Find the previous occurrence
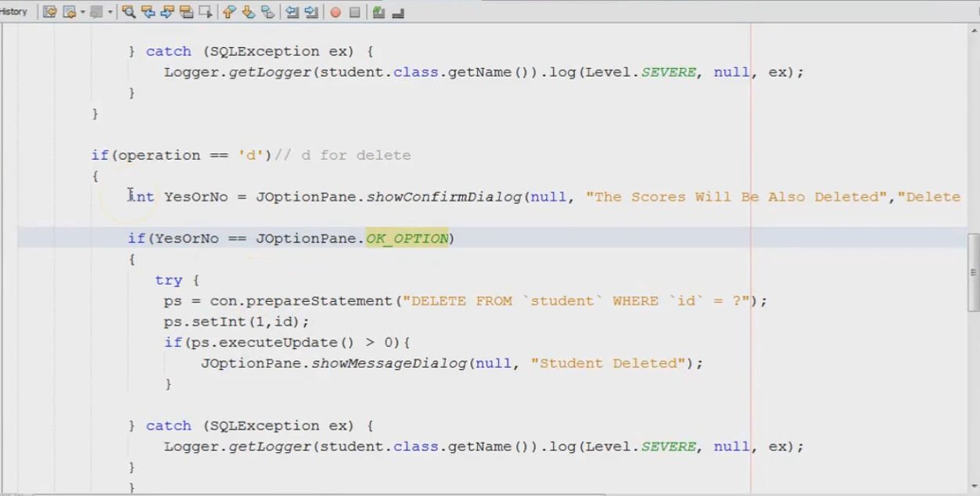The image size is (980, 496). 148,12
